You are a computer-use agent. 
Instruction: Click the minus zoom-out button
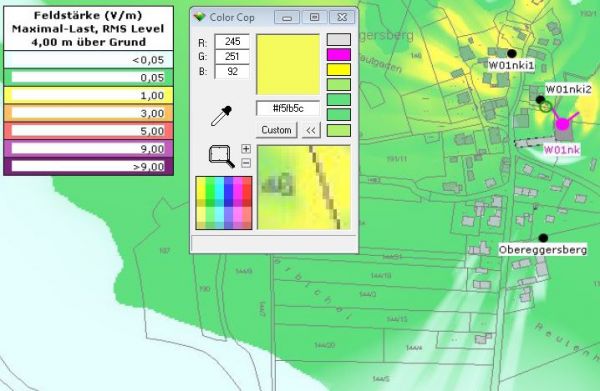pyautogui.click(x=246, y=163)
